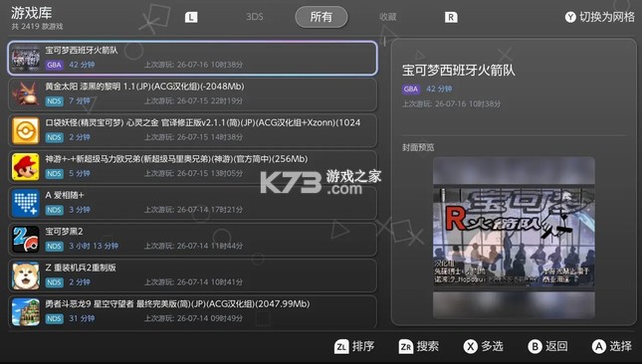Image resolution: width=642 pixels, height=364 pixels.
Task: Click the X multi-select button icon
Action: pos(471,347)
